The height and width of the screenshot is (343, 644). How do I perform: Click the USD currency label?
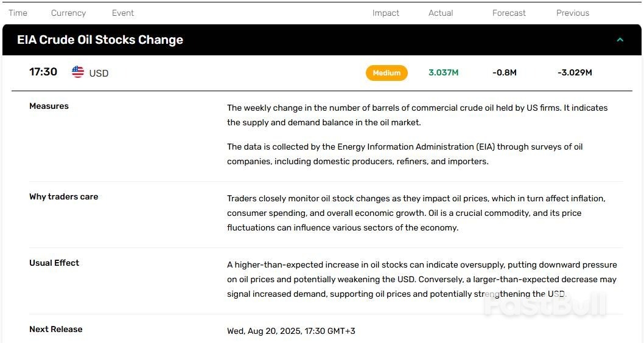pos(99,73)
